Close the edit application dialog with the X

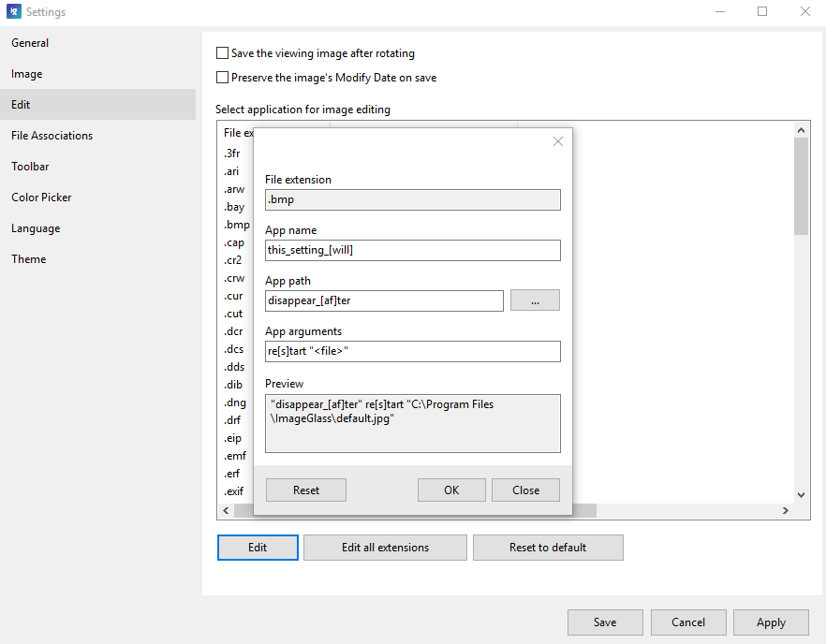click(557, 141)
